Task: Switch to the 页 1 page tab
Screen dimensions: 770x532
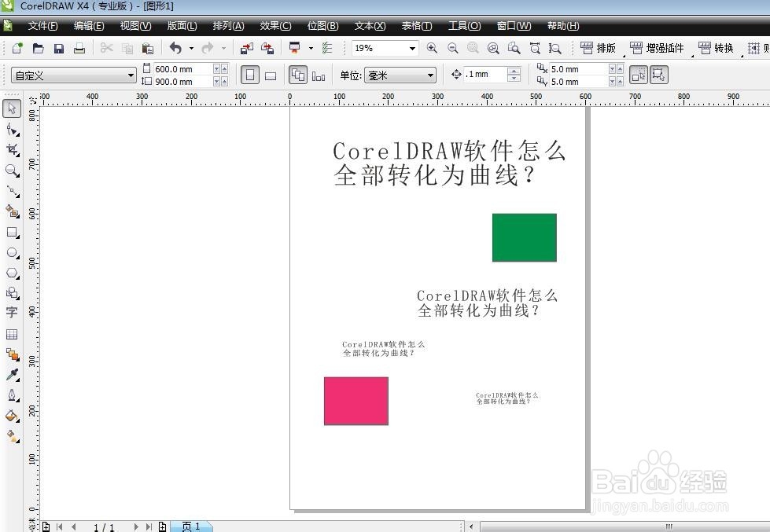Action: point(191,526)
